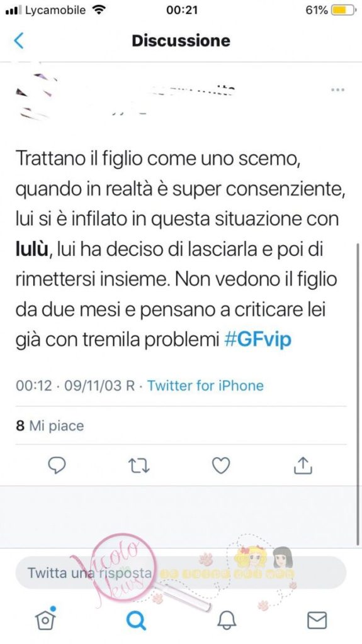Open the tweet's three-dot more menu
362x644 pixels.
click(337, 89)
